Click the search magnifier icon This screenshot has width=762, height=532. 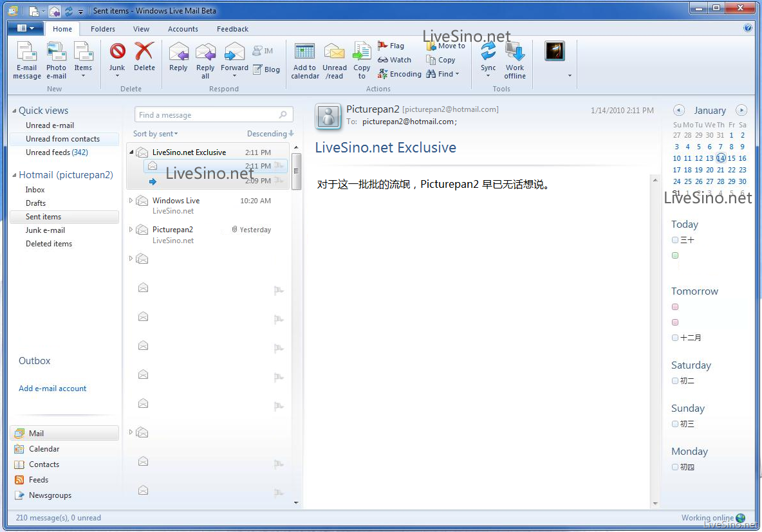tap(283, 115)
